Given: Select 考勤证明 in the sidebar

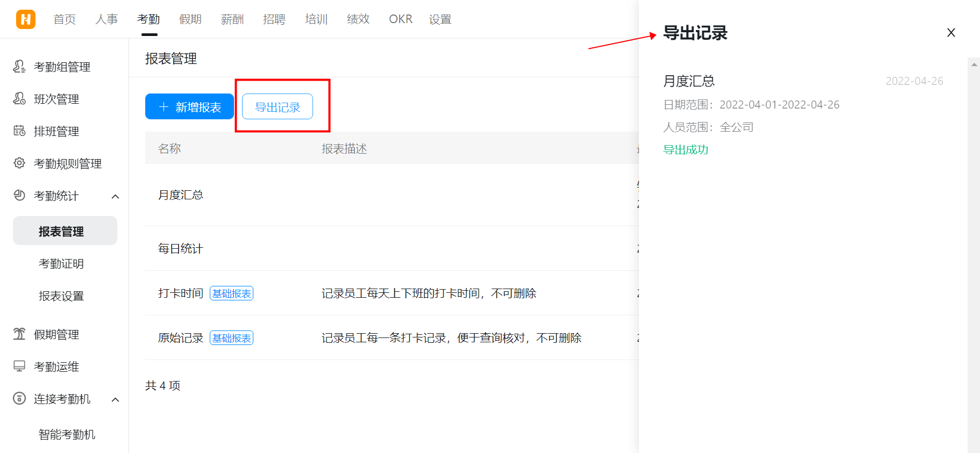Looking at the screenshot, I should [61, 264].
